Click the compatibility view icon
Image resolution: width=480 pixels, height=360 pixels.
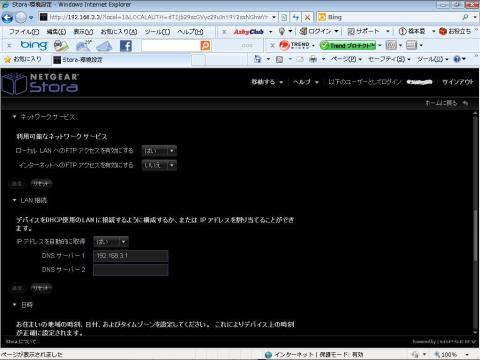click(x=284, y=17)
